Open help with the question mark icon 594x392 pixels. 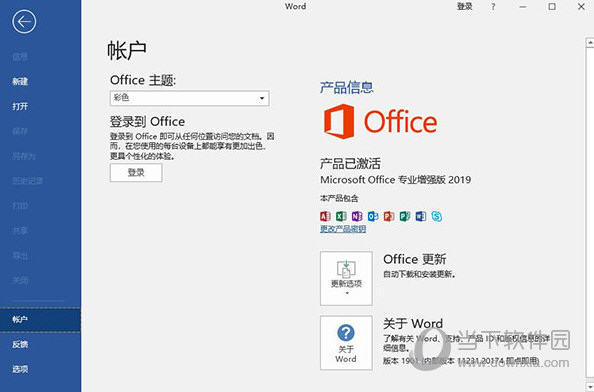pyautogui.click(x=493, y=7)
